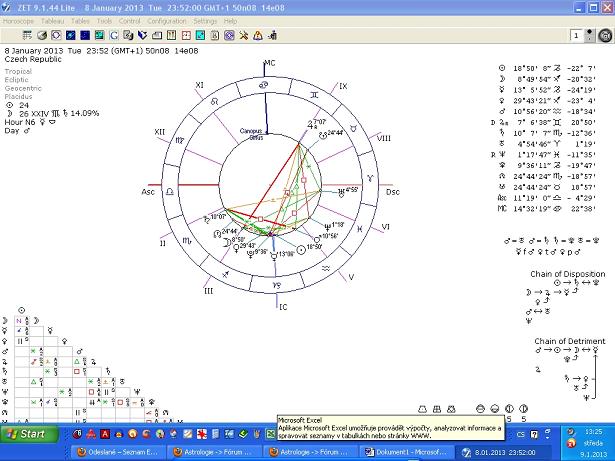Image resolution: width=615 pixels, height=461 pixels.
Task: Switch to Odeslané – Seznam E... taskbar window
Action: 118,452
